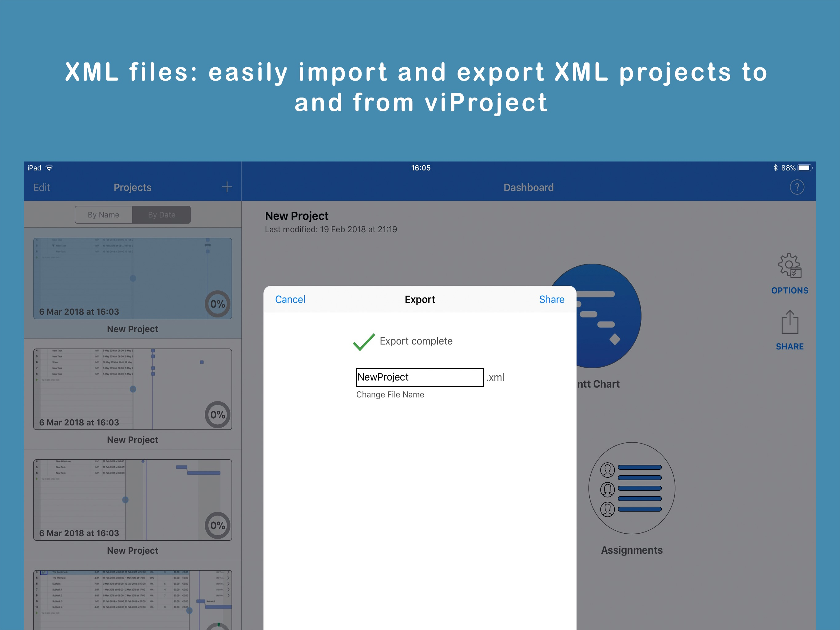Click the Last modified date text
Image resolution: width=840 pixels, height=630 pixels.
pyautogui.click(x=331, y=229)
